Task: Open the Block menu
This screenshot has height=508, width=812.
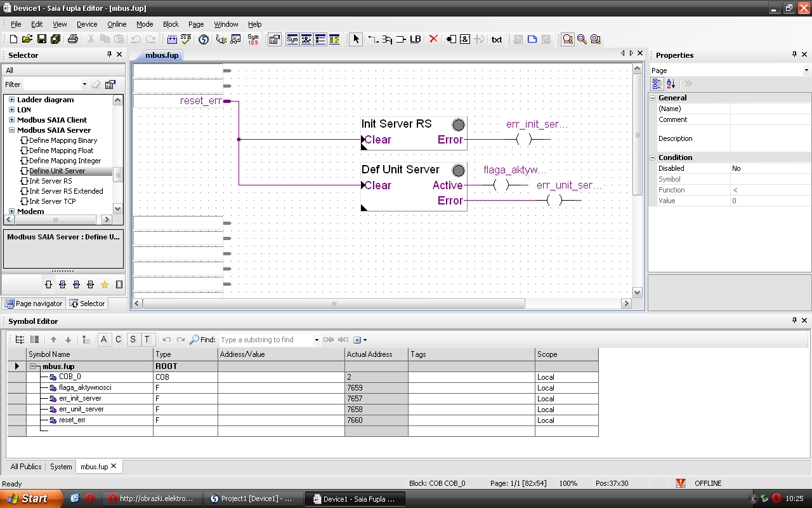Action: coord(171,24)
